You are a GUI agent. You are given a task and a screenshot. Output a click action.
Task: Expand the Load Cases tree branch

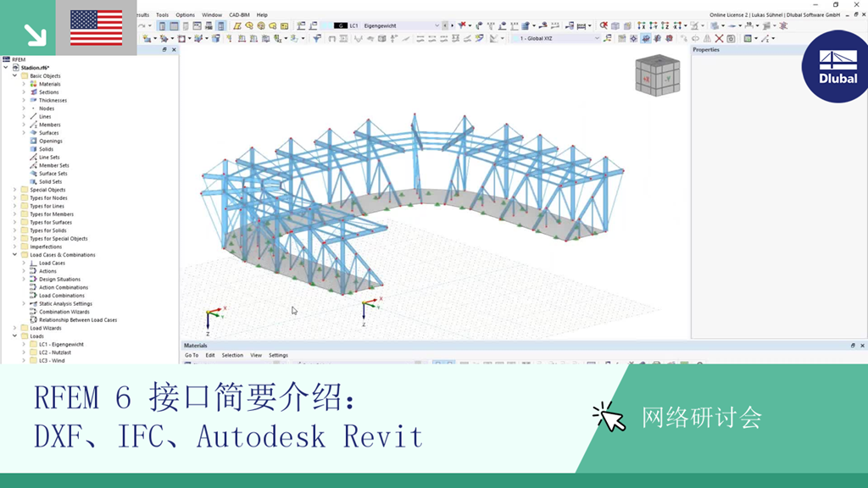[x=25, y=263]
